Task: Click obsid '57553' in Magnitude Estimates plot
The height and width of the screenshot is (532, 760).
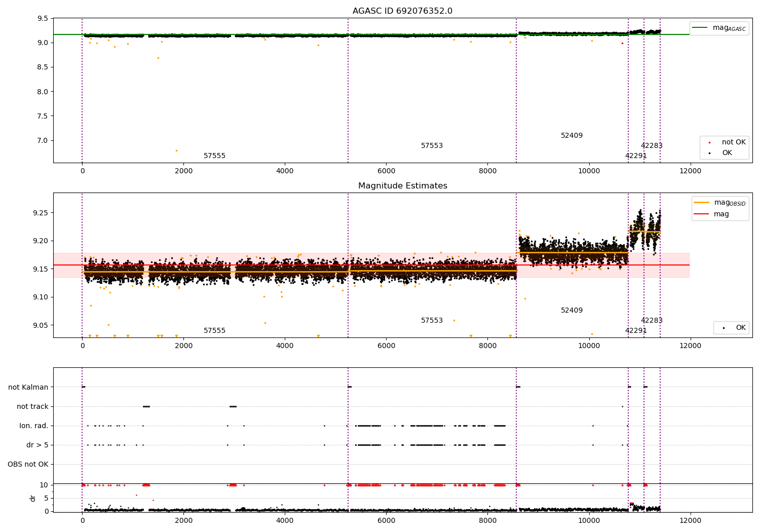Action: point(432,321)
